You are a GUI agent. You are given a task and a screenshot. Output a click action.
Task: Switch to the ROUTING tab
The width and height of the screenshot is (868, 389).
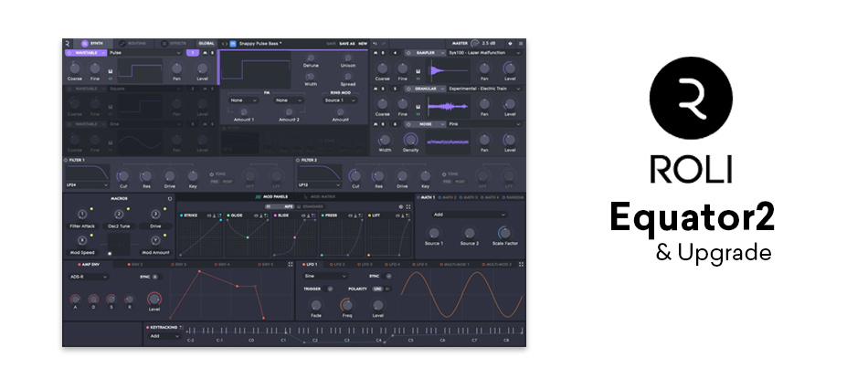pos(132,44)
